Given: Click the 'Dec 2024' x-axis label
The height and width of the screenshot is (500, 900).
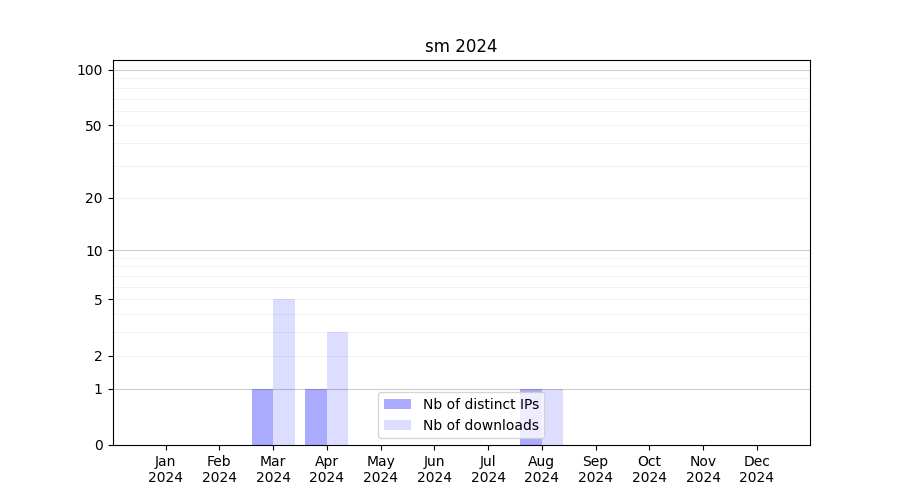Looking at the screenshot, I should click(756, 469).
